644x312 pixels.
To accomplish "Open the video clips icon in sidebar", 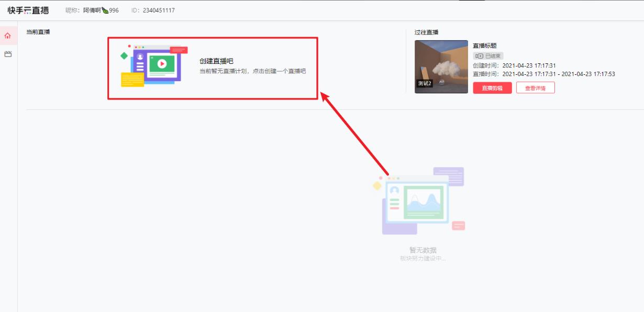I will click(x=8, y=54).
